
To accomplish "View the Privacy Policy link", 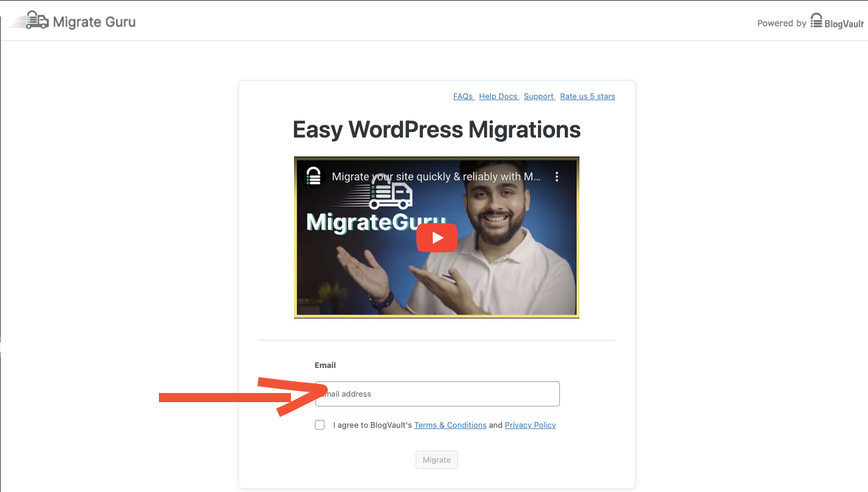I will 530,425.
